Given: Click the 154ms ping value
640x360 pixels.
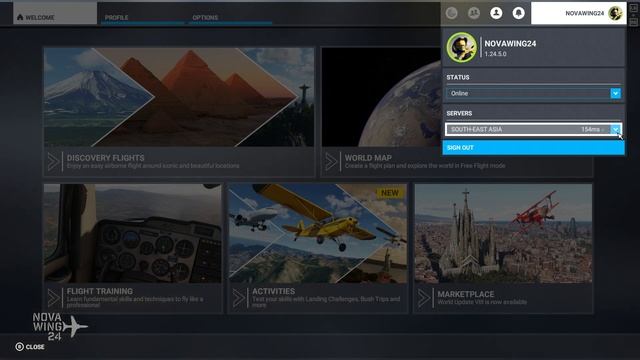Looking at the screenshot, I should [590, 129].
